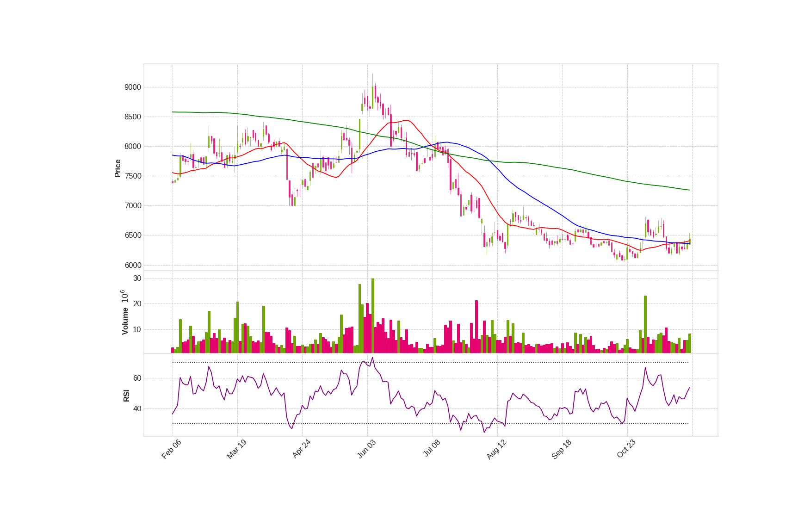798x532 pixels.
Task: Click the Sep 18 date label
Action: point(562,449)
